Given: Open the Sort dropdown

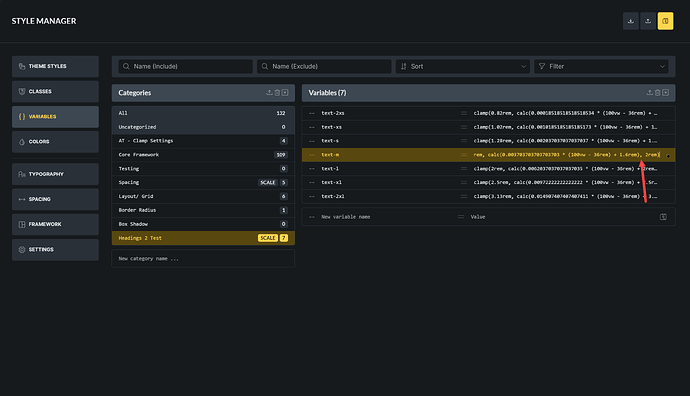Looking at the screenshot, I should coord(462,66).
